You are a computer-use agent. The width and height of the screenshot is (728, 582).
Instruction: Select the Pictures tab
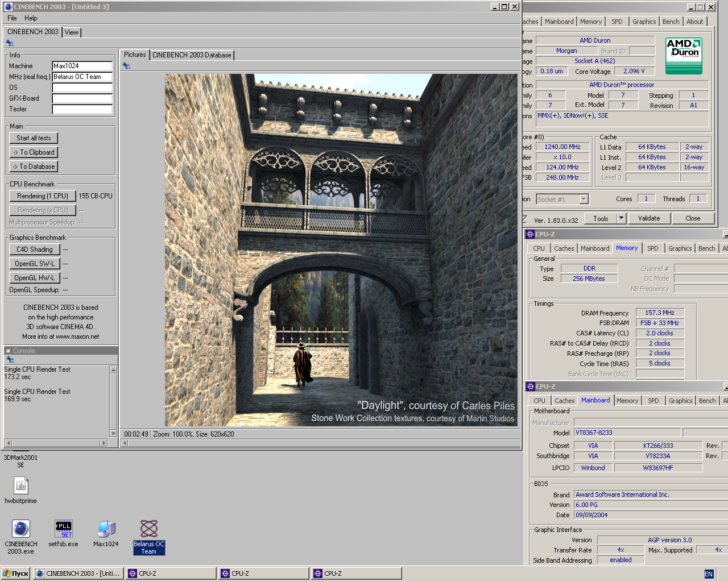coord(135,55)
